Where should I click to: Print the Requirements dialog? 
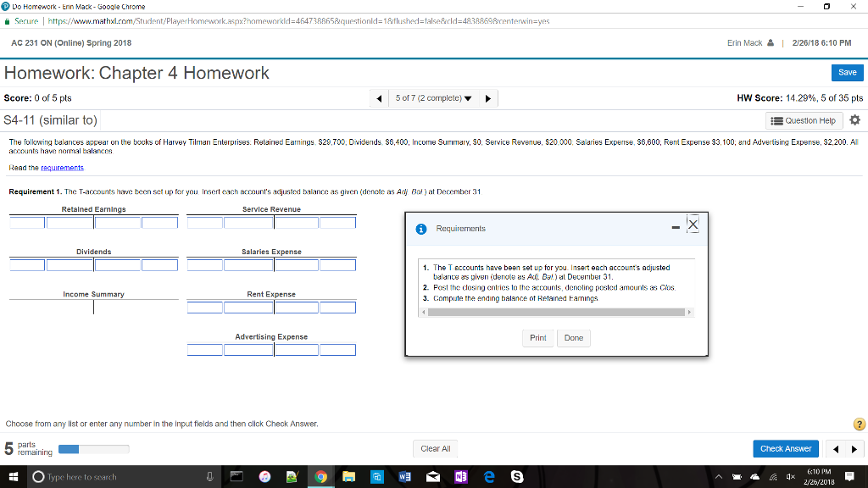coord(538,337)
